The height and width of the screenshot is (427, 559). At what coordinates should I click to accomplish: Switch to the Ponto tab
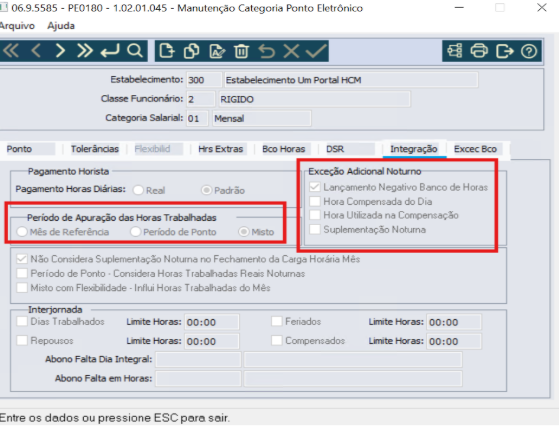tap(30, 149)
